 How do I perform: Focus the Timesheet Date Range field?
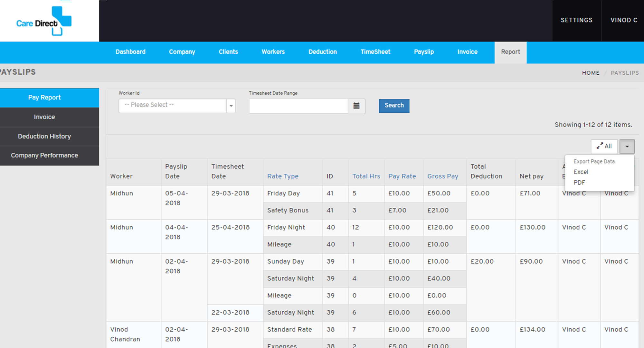coord(298,106)
